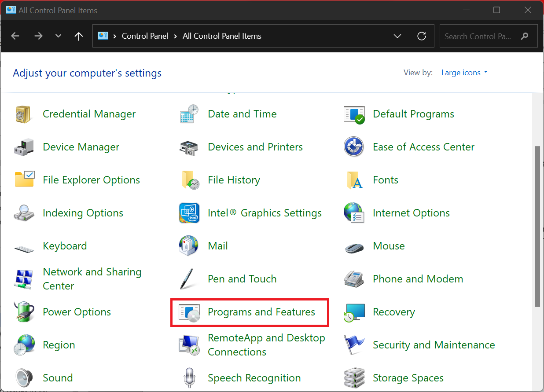Open the Fonts folder icon
Image resolution: width=544 pixels, height=392 pixels.
[354, 180]
